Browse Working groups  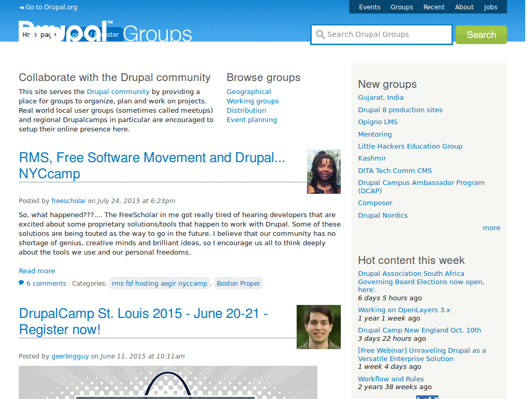coord(253,101)
